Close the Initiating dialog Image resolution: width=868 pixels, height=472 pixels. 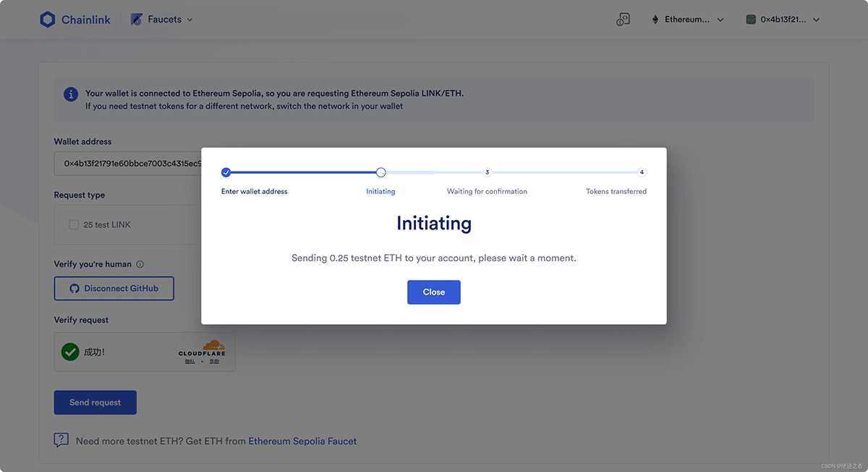click(434, 292)
